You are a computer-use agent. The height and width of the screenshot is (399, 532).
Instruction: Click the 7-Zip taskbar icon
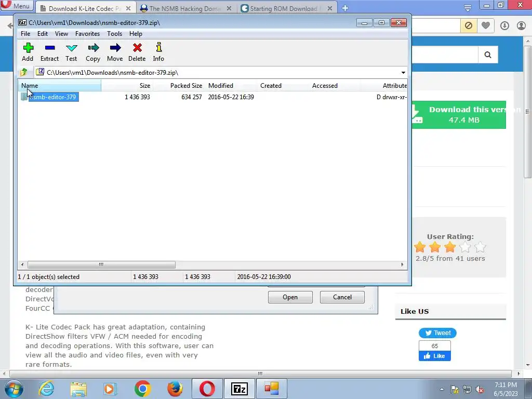[x=240, y=389]
